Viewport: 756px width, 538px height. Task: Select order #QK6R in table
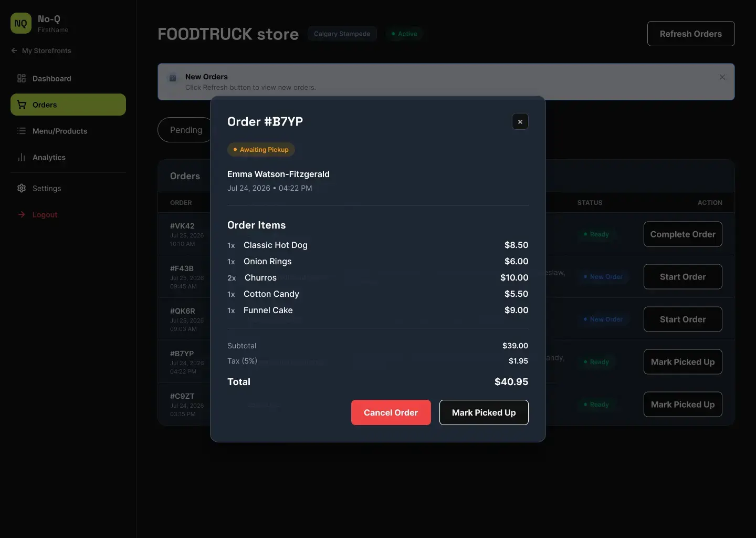click(182, 311)
